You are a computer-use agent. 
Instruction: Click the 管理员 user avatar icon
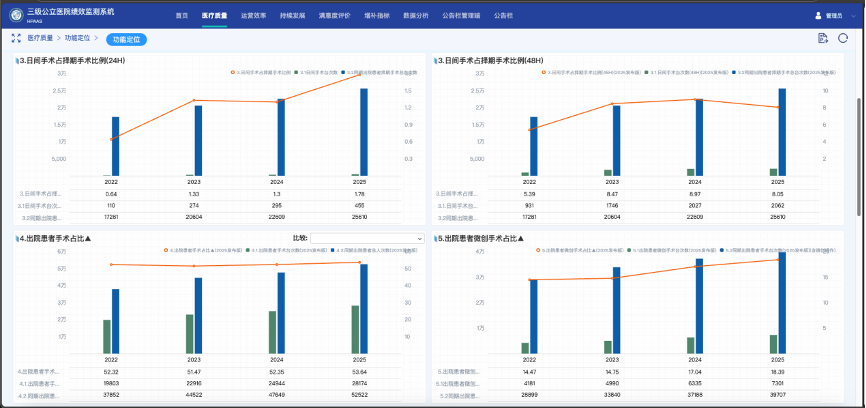click(820, 16)
